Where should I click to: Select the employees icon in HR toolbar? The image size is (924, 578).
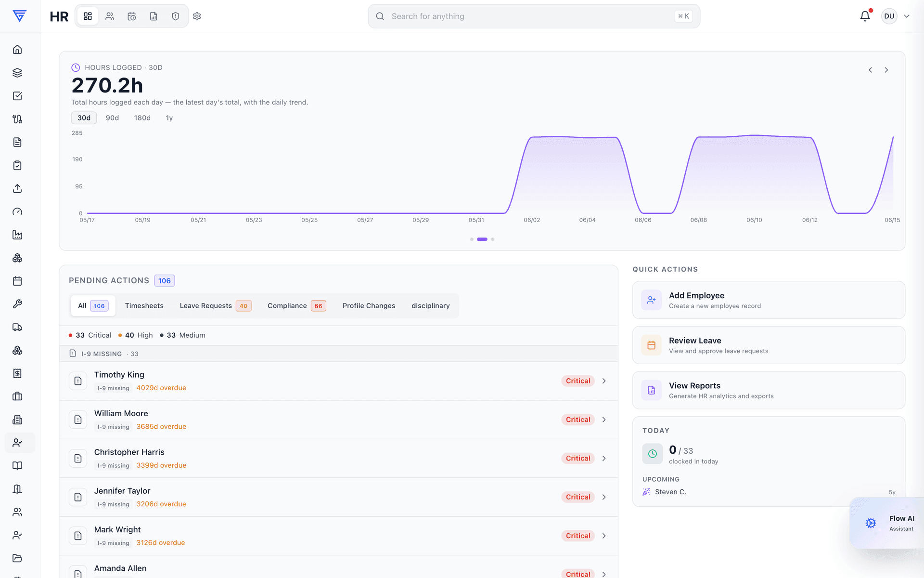110,16
